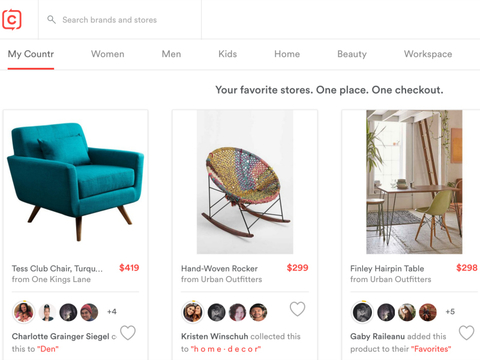
Task: Toggle heart on Finley Hairpin Table card
Action: pyautogui.click(x=466, y=332)
